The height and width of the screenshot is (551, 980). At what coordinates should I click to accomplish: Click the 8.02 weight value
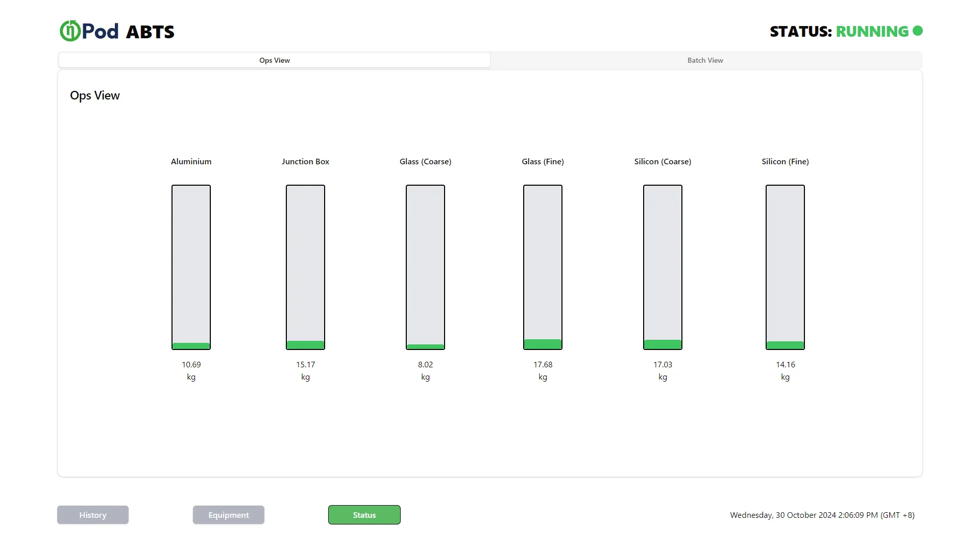[x=426, y=364]
